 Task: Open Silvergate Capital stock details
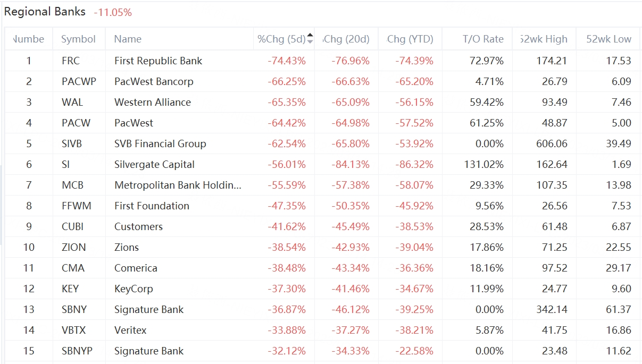(154, 164)
